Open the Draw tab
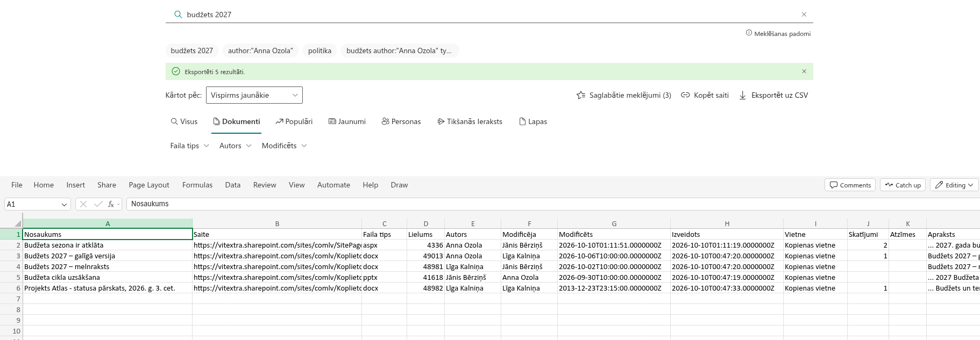The width and height of the screenshot is (980, 340). click(399, 185)
